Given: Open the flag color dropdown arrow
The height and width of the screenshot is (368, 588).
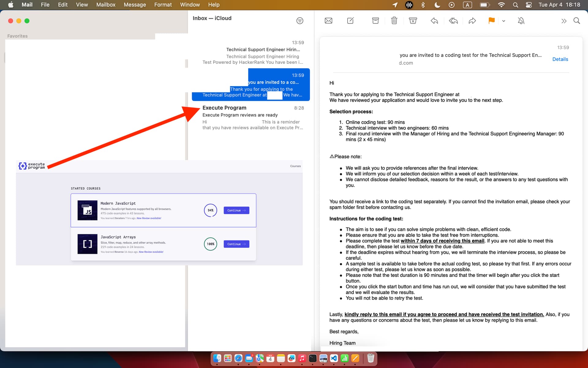Looking at the screenshot, I should click(x=503, y=21).
